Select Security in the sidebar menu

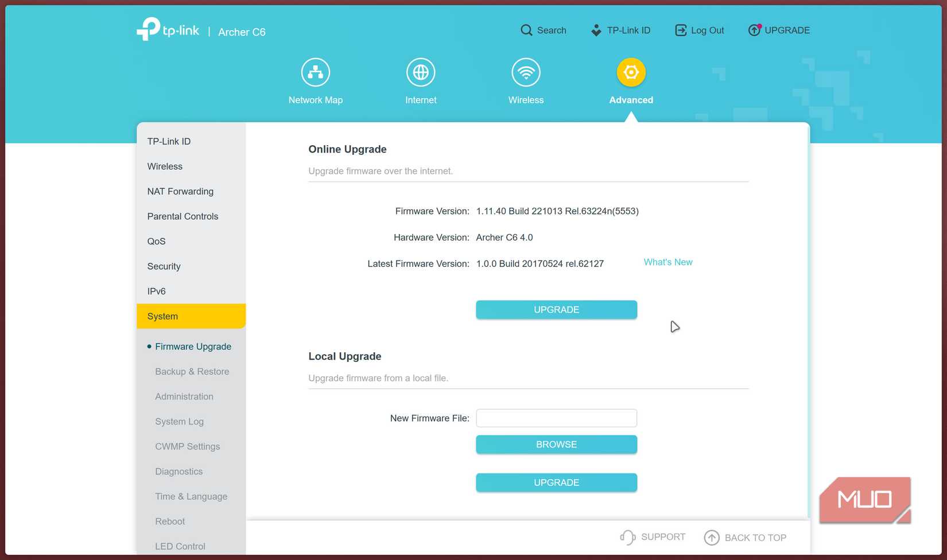click(x=164, y=266)
